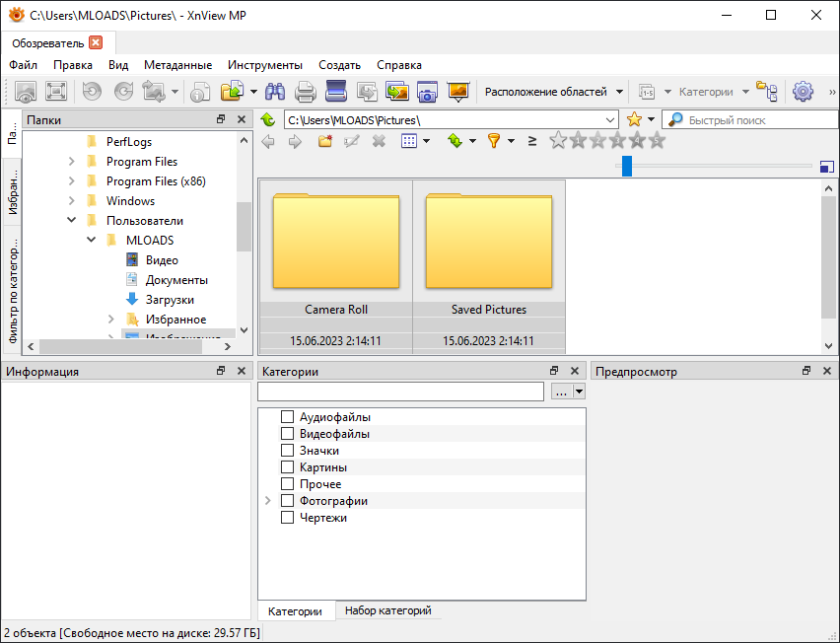
Task: Rotate counter-clockwise using the toolbar icon
Action: click(x=91, y=91)
